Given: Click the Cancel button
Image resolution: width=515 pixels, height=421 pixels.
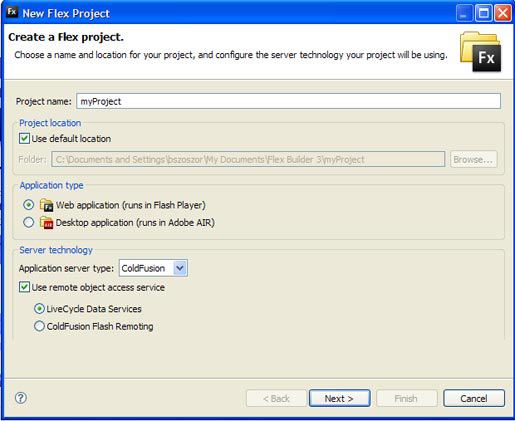Looking at the screenshot, I should tap(474, 398).
